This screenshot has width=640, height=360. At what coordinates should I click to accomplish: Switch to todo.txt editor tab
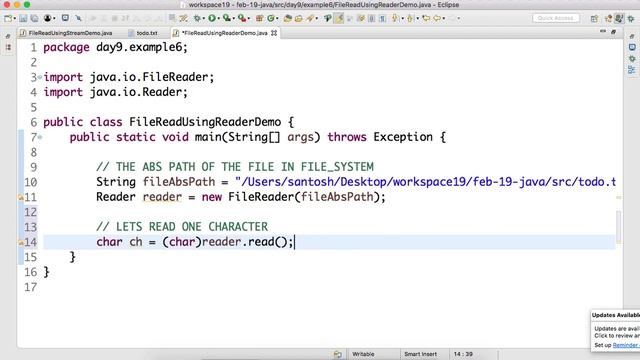point(147,33)
